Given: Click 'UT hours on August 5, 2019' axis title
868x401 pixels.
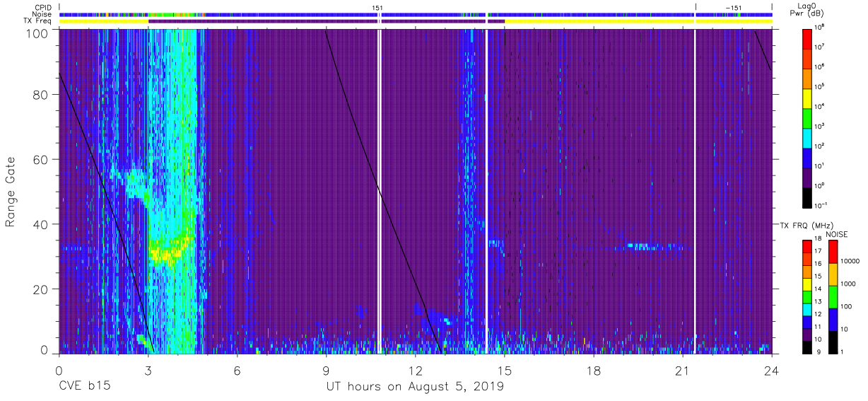Looking at the screenshot, I should coord(415,387).
